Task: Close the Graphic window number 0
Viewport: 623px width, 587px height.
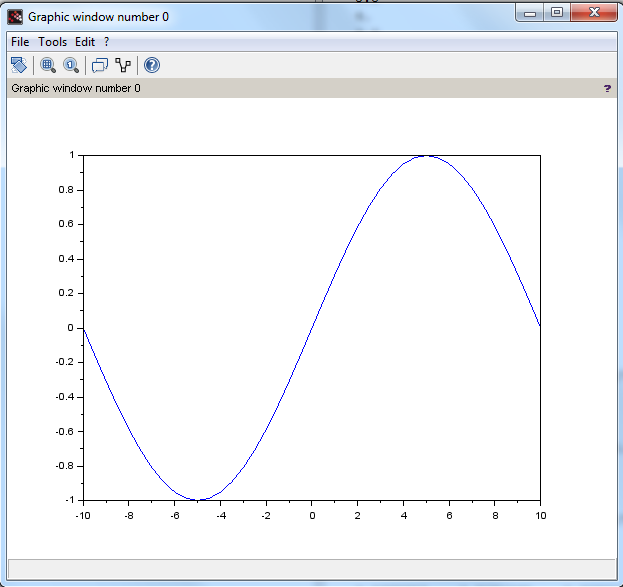Action: (x=594, y=13)
